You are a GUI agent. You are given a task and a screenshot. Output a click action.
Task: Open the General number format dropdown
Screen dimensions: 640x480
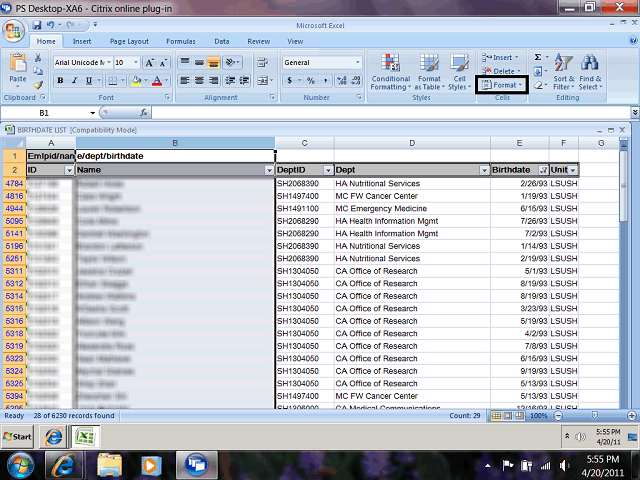358,62
